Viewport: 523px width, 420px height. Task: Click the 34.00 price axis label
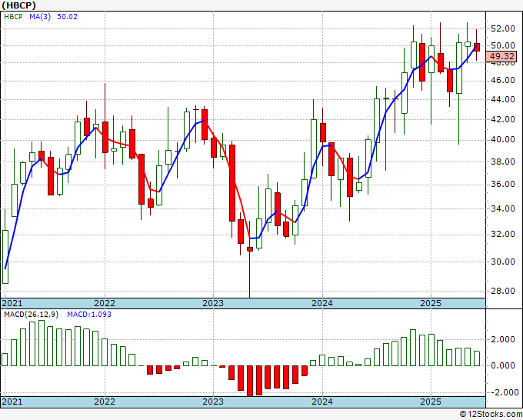coord(503,208)
